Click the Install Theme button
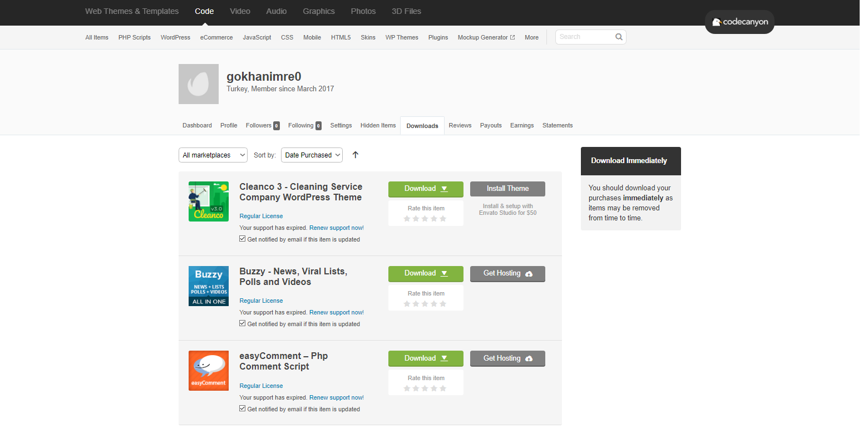 [x=507, y=189]
